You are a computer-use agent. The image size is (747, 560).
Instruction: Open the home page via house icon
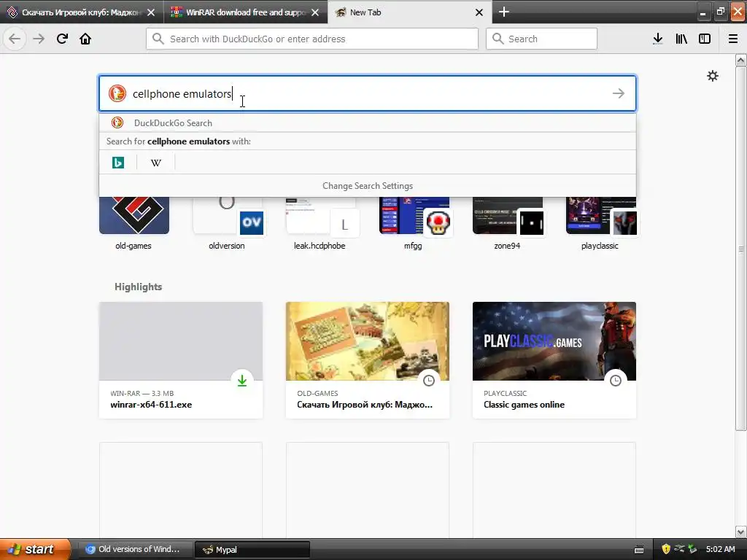pos(85,39)
